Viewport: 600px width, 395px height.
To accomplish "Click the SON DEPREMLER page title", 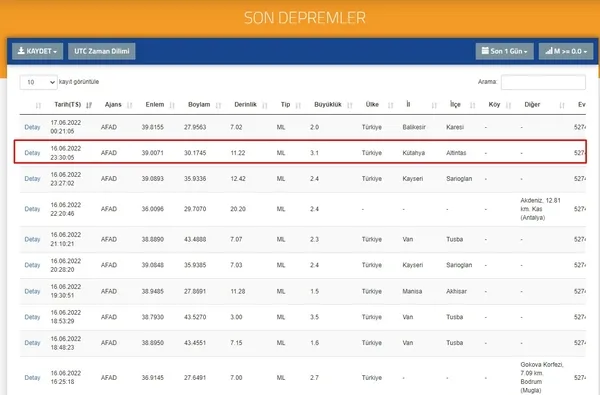I will tap(305, 18).
